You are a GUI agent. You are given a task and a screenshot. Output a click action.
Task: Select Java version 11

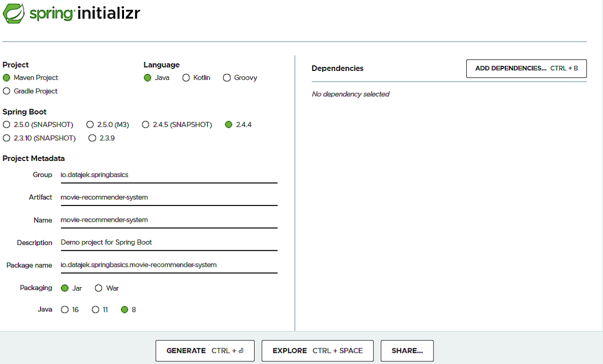point(95,309)
